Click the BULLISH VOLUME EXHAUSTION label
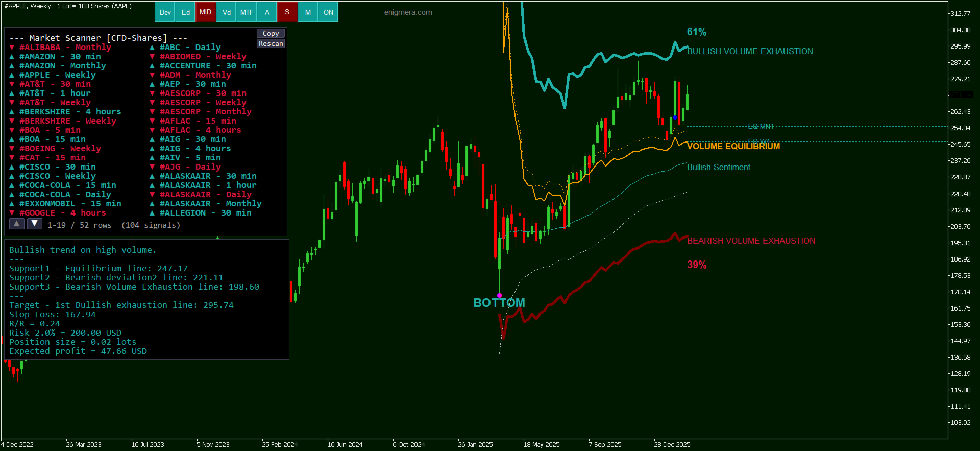This screenshot has width=980, height=451. pos(750,52)
